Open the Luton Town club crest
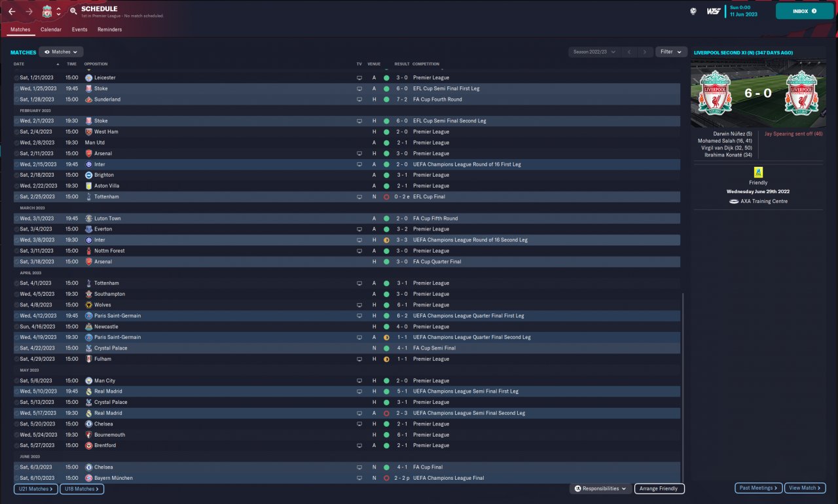Screen dimensions: 838x504 pos(89,219)
